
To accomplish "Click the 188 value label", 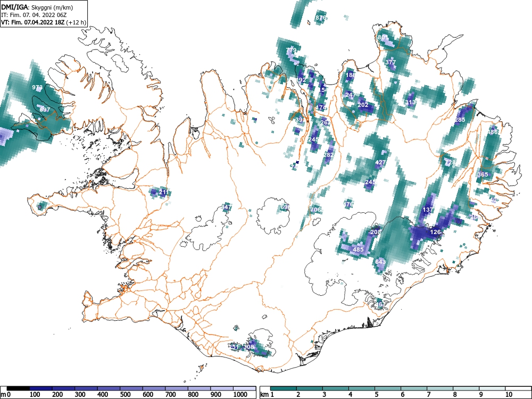I will pyautogui.click(x=351, y=75).
